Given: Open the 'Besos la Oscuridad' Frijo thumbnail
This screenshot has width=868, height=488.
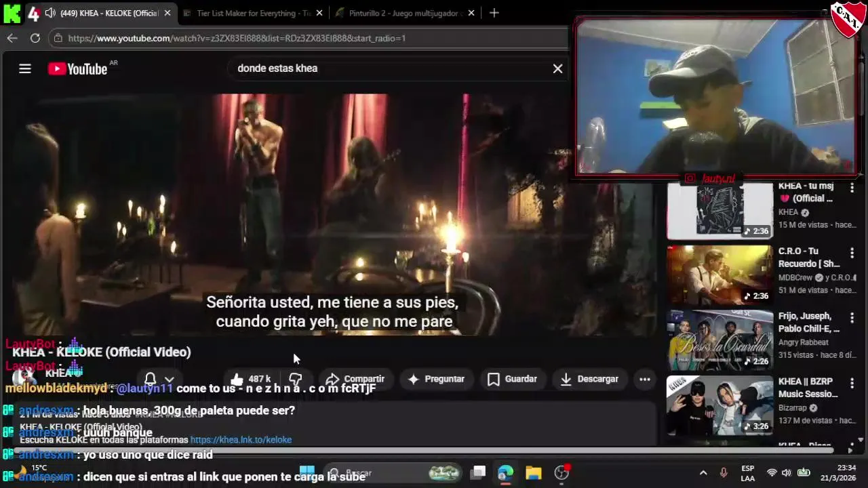Looking at the screenshot, I should coord(719,340).
